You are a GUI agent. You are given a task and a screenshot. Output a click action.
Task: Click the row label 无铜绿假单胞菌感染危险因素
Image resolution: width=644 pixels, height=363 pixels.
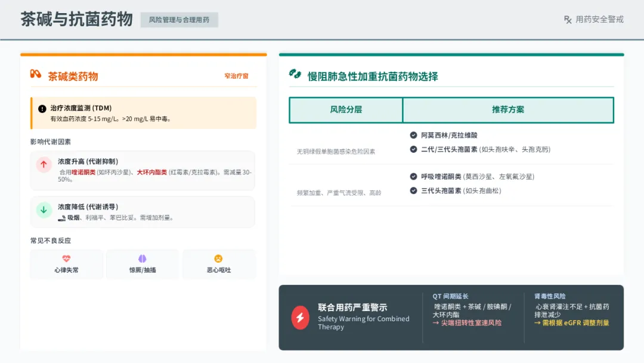(336, 152)
